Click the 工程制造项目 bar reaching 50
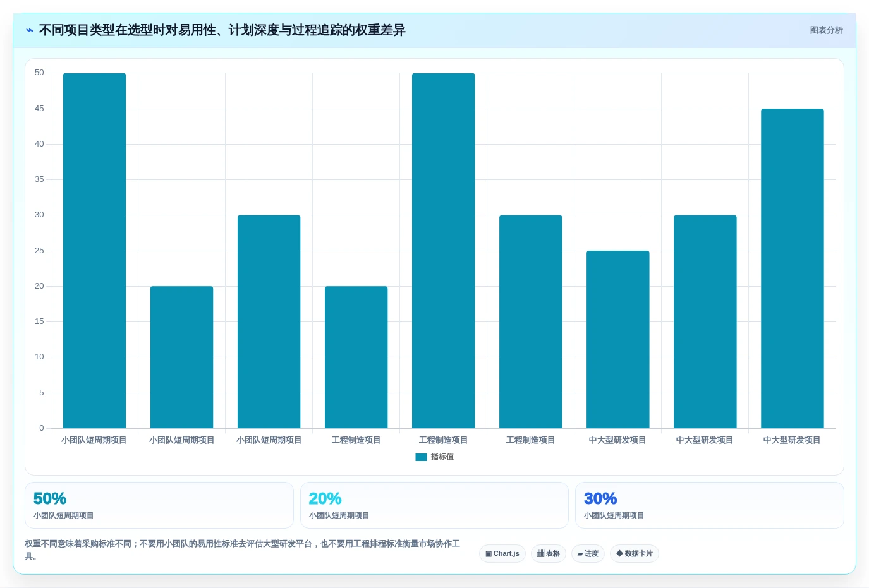This screenshot has width=869, height=588. (443, 251)
